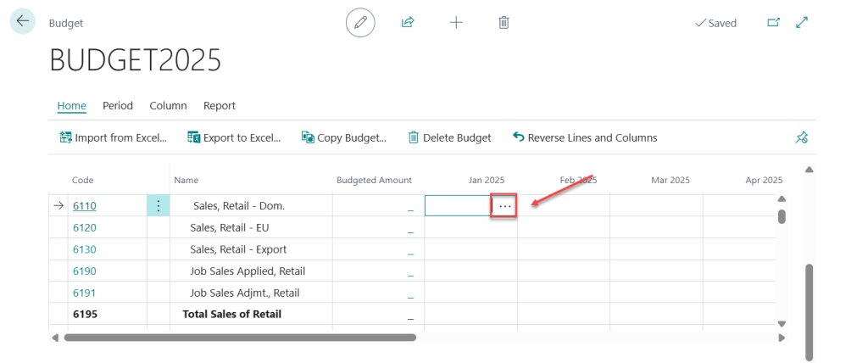
Task: Click Import from Excel action
Action: [x=113, y=137]
